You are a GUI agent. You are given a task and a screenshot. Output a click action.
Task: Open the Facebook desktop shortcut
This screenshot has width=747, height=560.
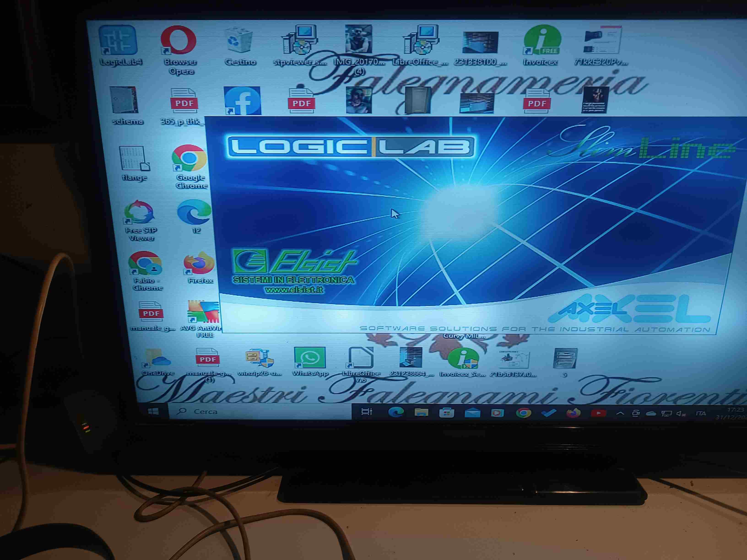(242, 101)
